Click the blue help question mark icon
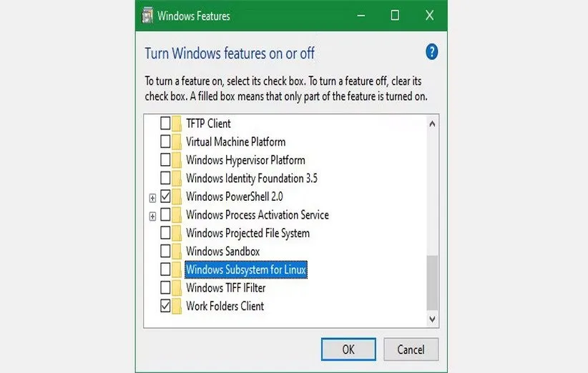 pos(431,52)
